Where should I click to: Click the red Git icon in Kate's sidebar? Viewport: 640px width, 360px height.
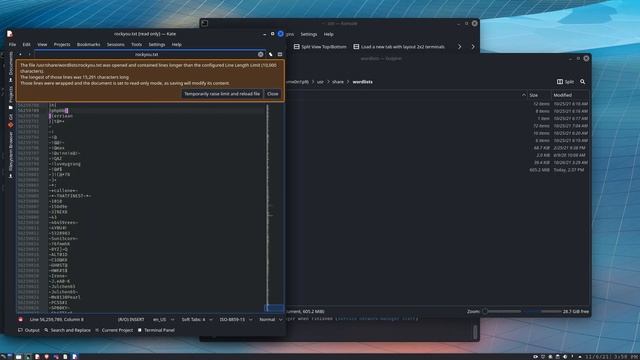[11, 125]
